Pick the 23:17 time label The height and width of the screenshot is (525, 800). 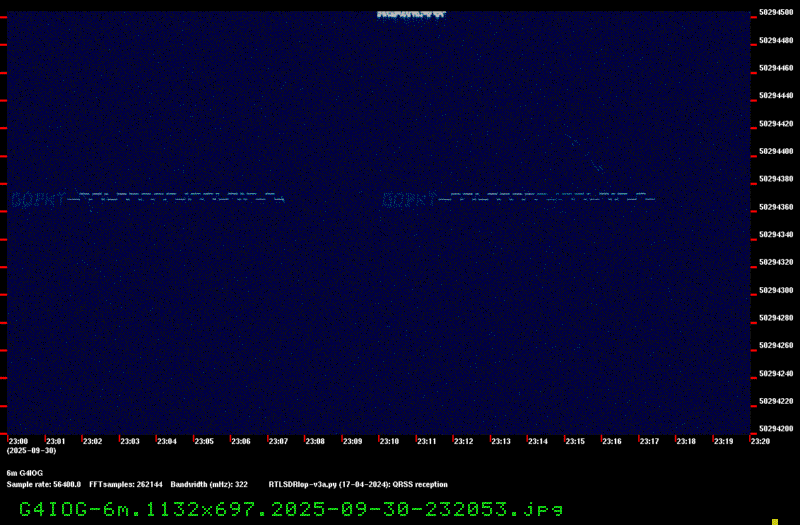pyautogui.click(x=649, y=441)
